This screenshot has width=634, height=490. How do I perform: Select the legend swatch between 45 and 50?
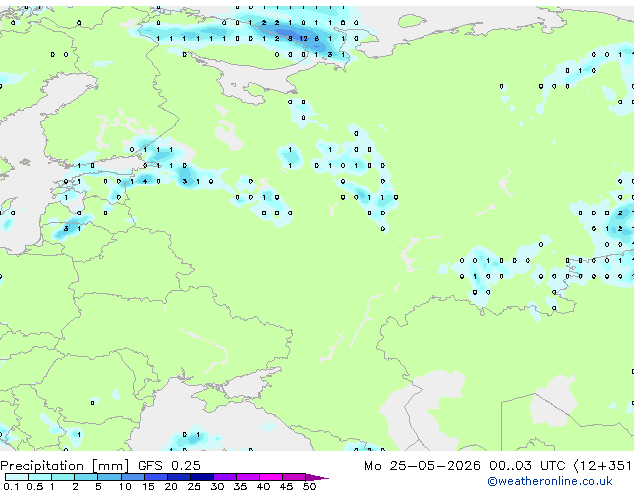[x=294, y=477]
